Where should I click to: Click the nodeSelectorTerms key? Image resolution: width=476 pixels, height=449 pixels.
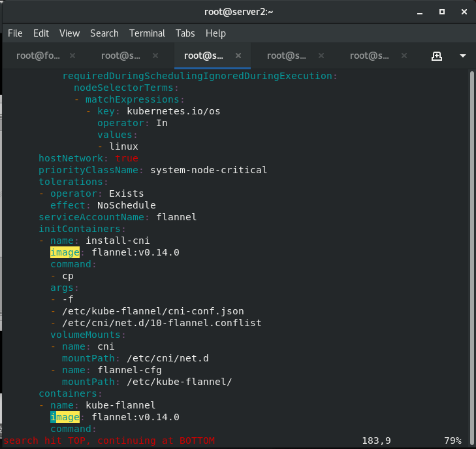(x=123, y=88)
